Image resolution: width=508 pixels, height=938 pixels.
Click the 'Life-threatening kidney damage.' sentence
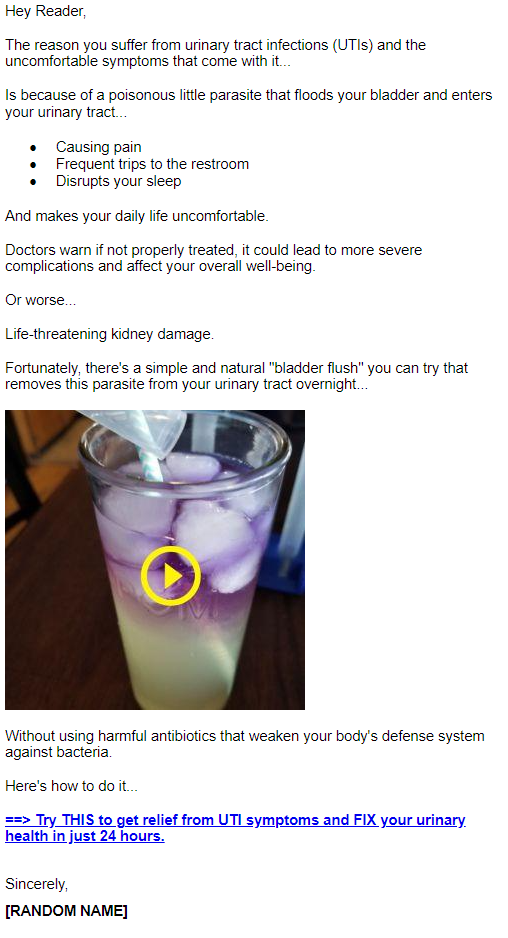tap(109, 334)
